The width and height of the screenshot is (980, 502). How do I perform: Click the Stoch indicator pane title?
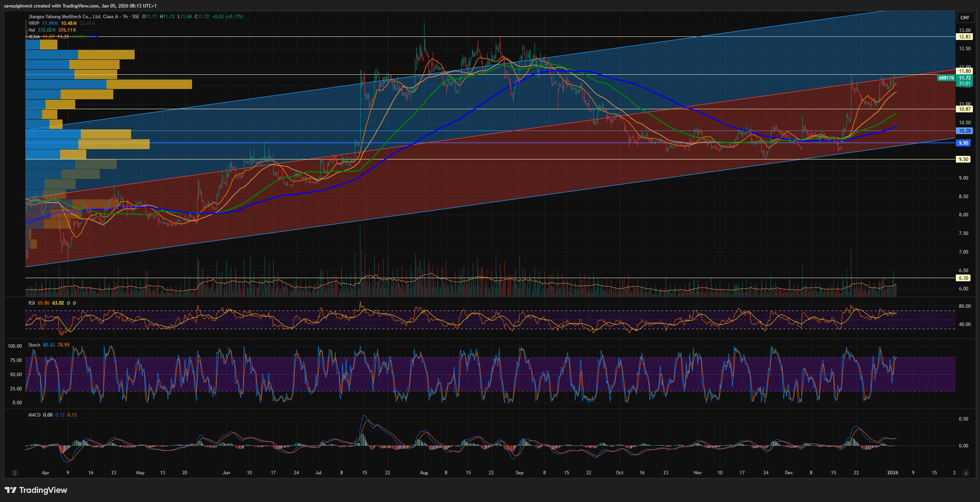[34, 345]
